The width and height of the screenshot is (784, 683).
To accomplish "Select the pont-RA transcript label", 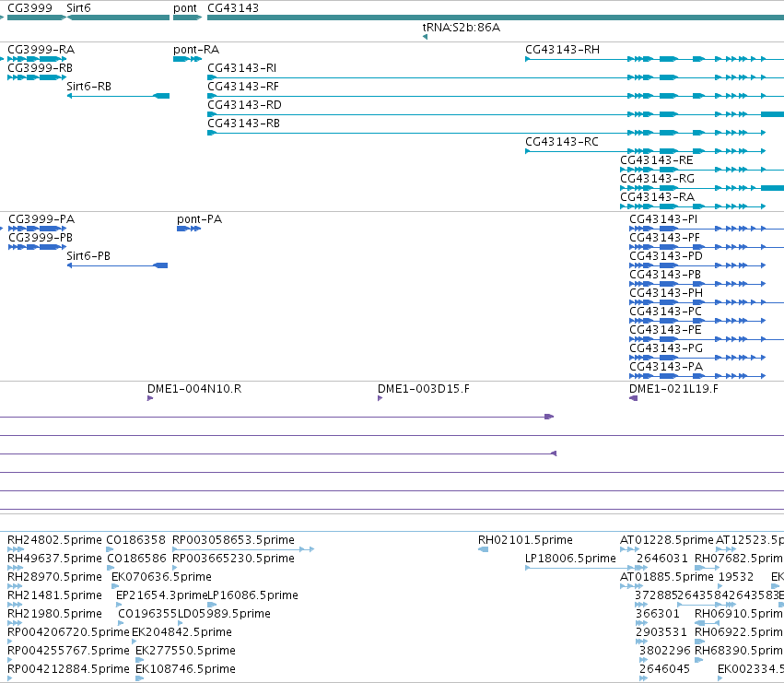I will 196,50.
